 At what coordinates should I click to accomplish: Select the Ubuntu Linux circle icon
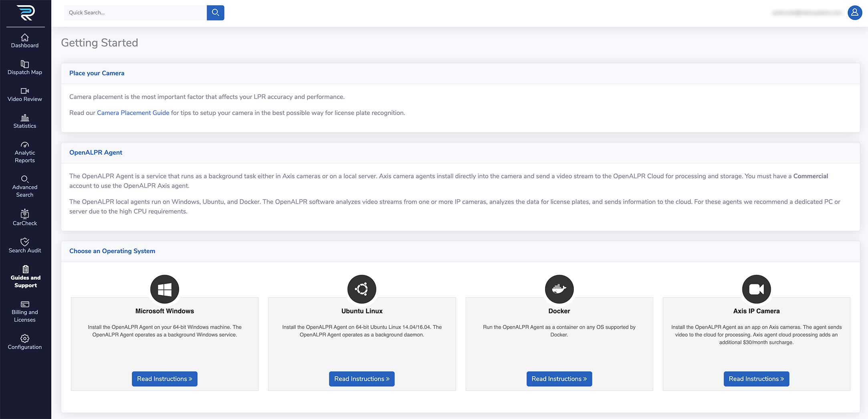(361, 289)
